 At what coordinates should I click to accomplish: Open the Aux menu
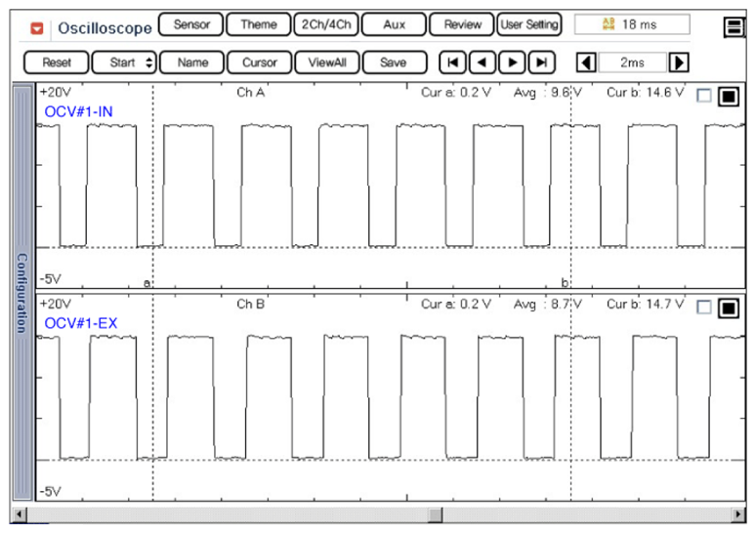394,24
